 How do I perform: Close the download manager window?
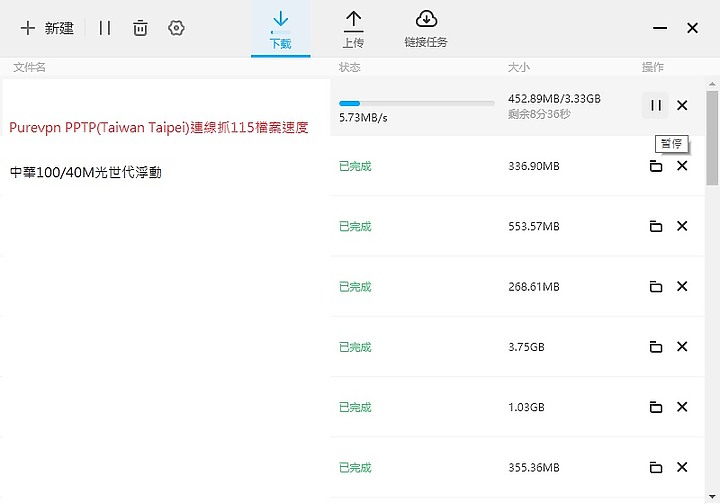[x=692, y=28]
